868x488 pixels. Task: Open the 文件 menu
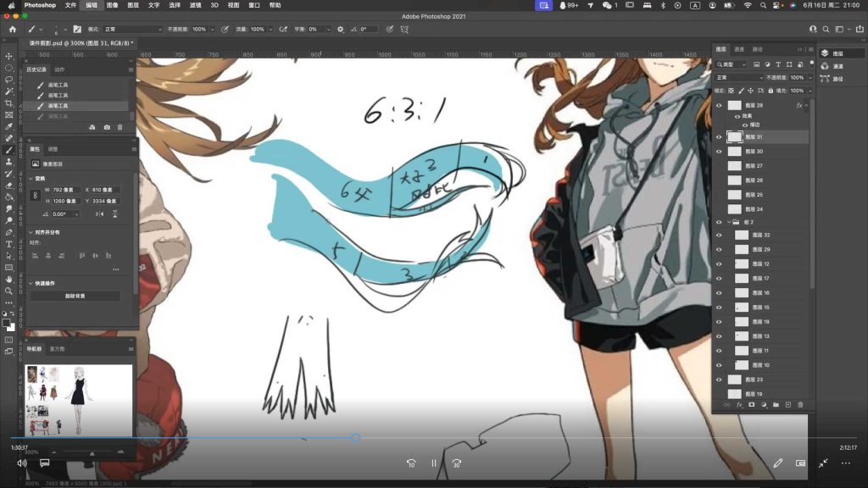pyautogui.click(x=71, y=5)
